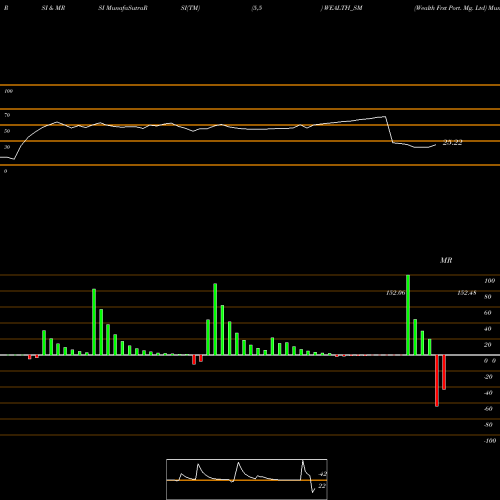The image size is (500, 500).
Task: Click the '-40' label on MR axis
Action: (488, 393)
